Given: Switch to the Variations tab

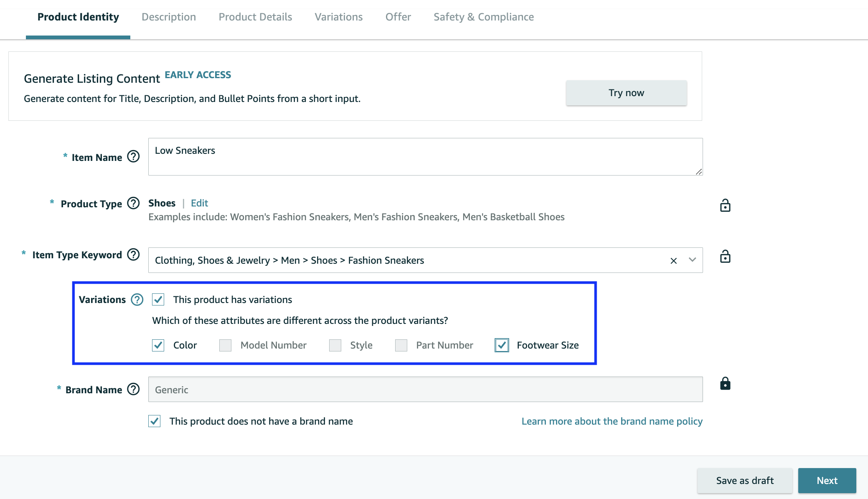Looking at the screenshot, I should point(338,17).
